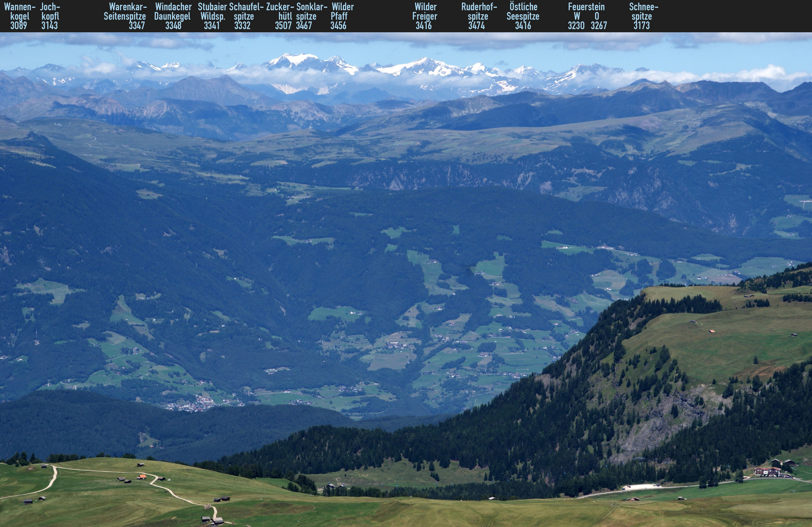Screen dimensions: 812x527
Task: Click the Ruderhofspitze 3474 label
Action: [x=479, y=16]
